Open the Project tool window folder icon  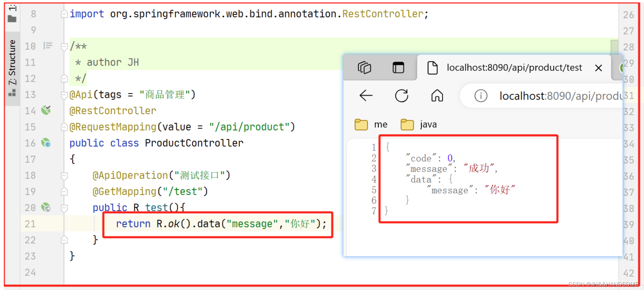pyautogui.click(x=12, y=18)
